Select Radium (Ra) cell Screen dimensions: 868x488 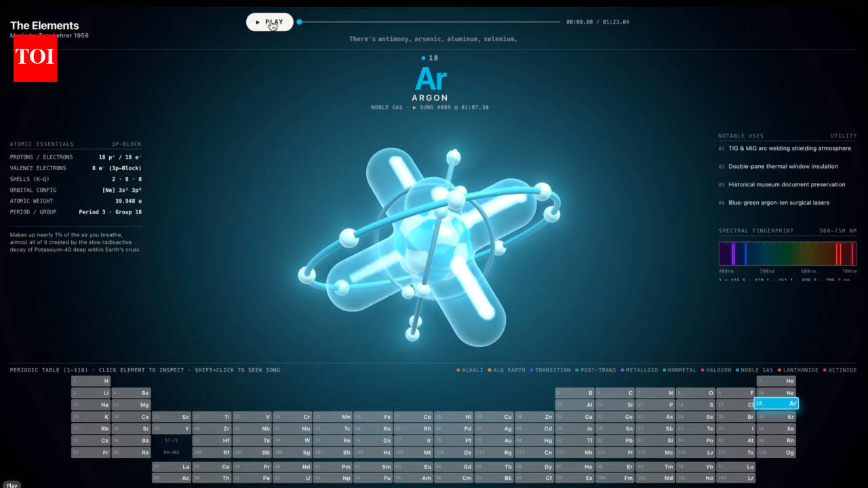131,452
